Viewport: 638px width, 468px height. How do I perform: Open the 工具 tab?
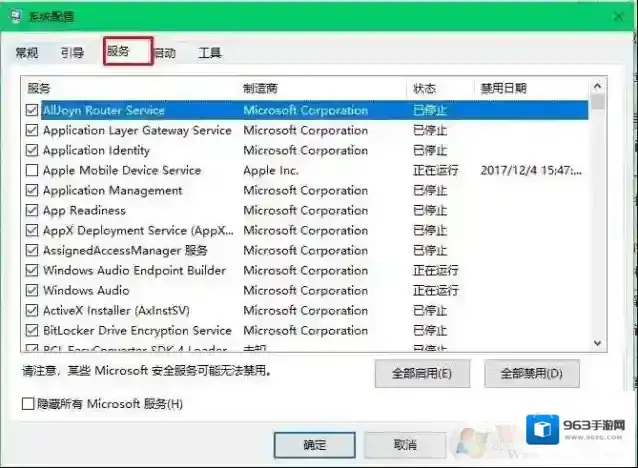point(210,52)
